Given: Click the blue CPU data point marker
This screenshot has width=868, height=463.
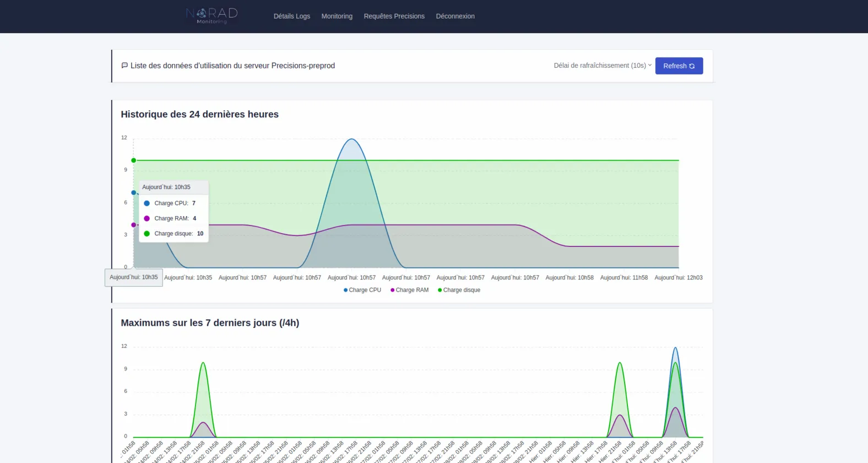Looking at the screenshot, I should click(x=133, y=192).
